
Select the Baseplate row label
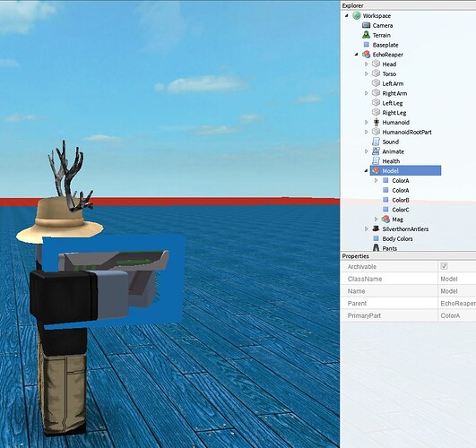(x=385, y=45)
